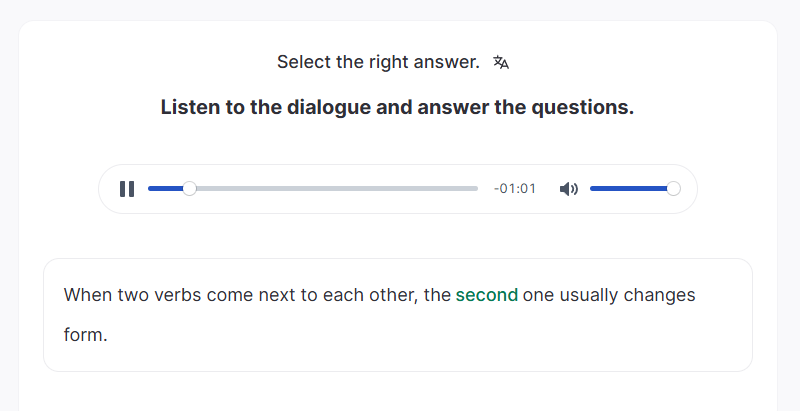Click the word "form." in the tip
This screenshot has width=800, height=411.
(85, 335)
